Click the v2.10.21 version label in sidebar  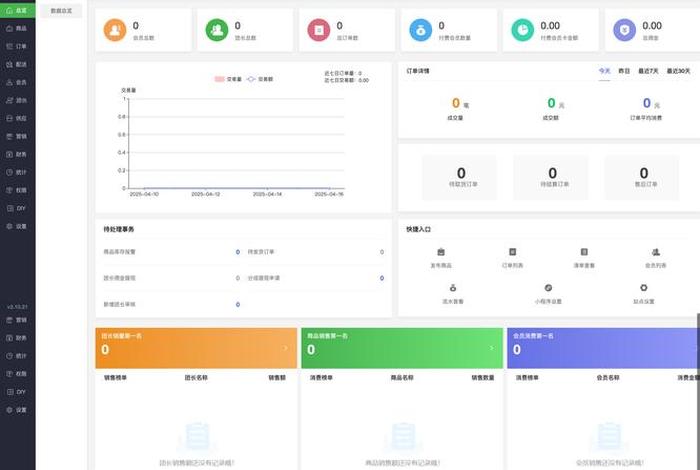[17, 307]
